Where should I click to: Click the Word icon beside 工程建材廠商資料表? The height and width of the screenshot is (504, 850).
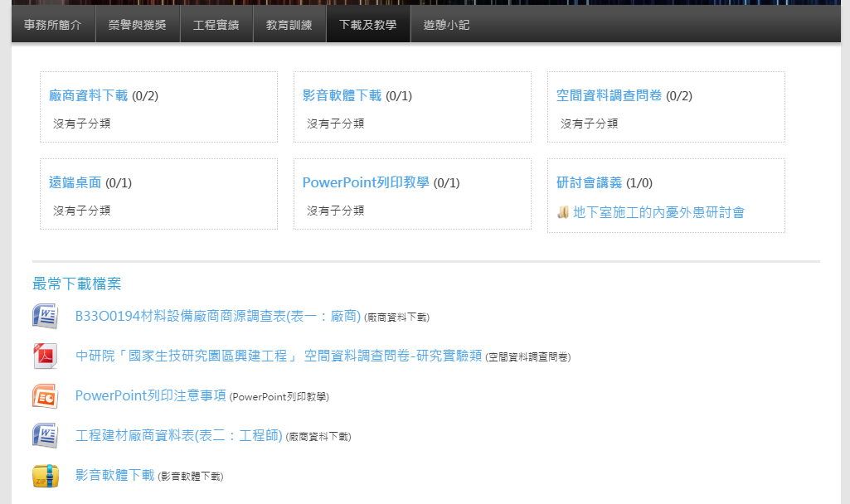tap(45, 435)
